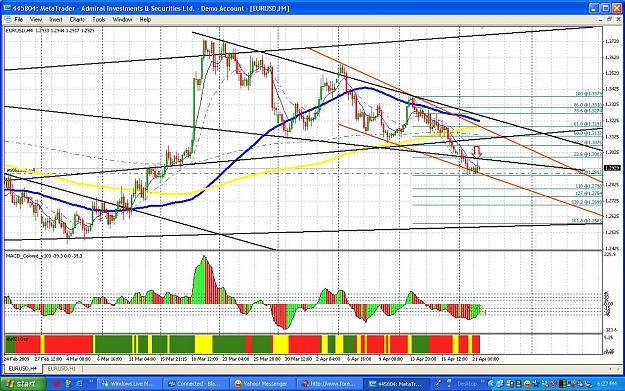Open the Charts menu
The height and width of the screenshot is (391, 625).
[77, 20]
